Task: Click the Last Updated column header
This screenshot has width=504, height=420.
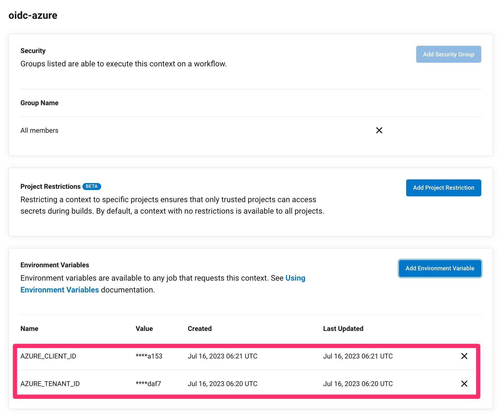Action: tap(343, 328)
